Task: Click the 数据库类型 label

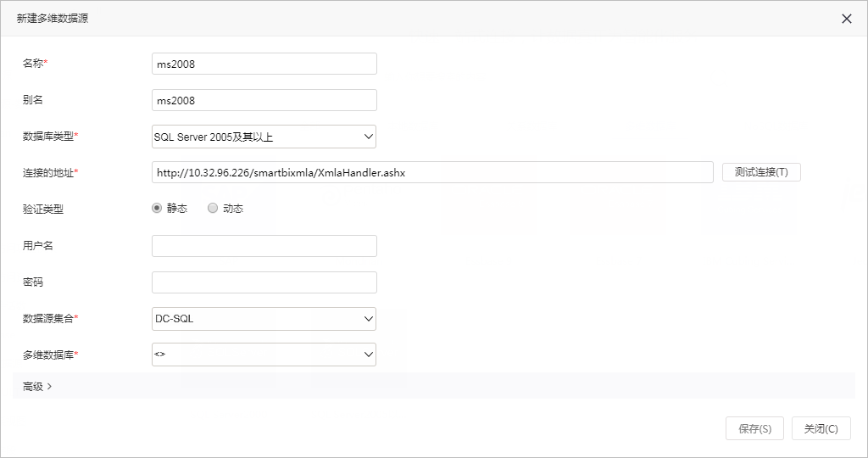Action: [50, 137]
